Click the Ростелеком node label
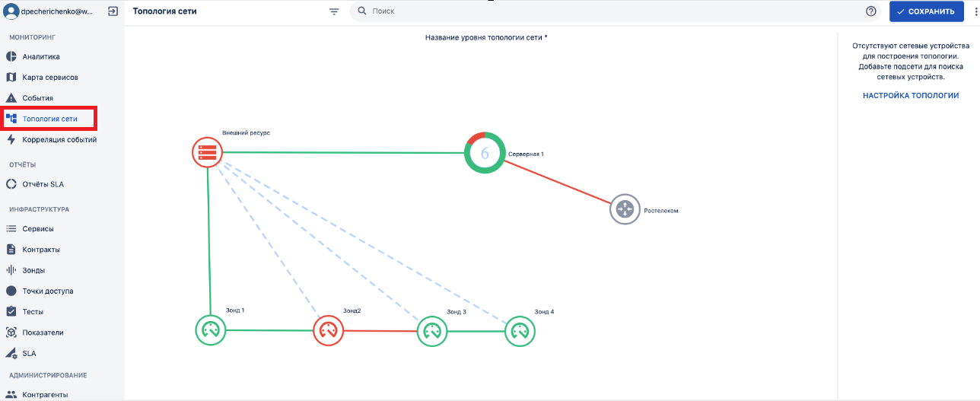The height and width of the screenshot is (401, 980). click(660, 211)
